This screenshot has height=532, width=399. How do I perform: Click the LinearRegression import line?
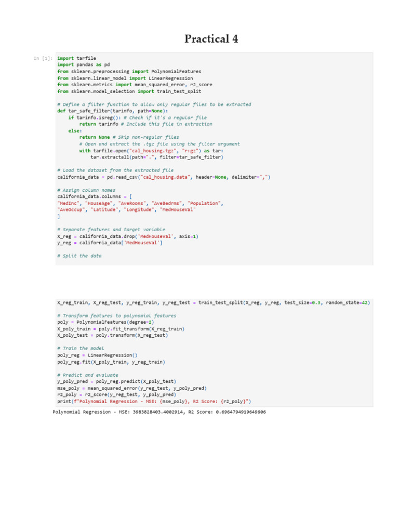coord(125,78)
